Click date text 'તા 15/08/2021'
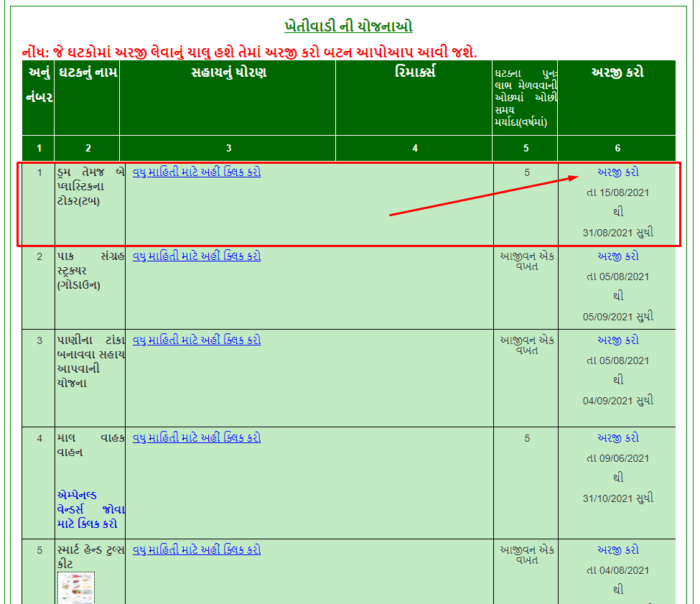The width and height of the screenshot is (700, 604). [x=618, y=193]
